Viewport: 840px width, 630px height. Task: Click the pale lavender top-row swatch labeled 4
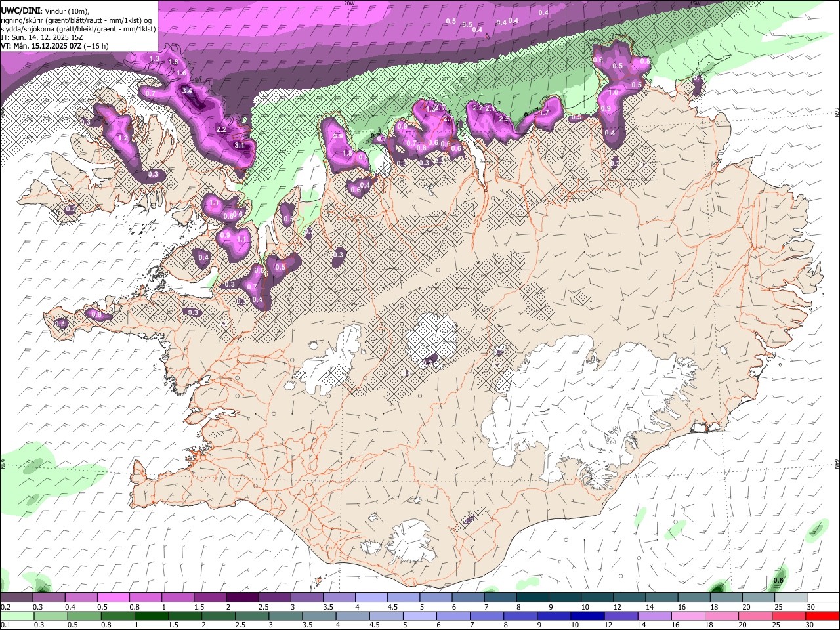click(371, 598)
